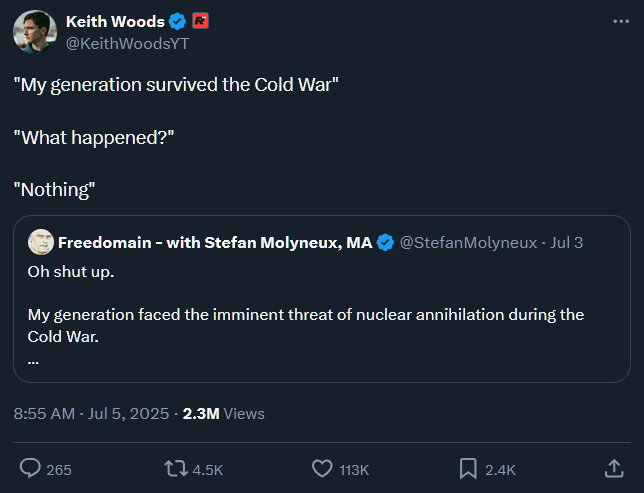
Task: Open the quoted 'Oh shut up.' post
Action: click(322, 299)
